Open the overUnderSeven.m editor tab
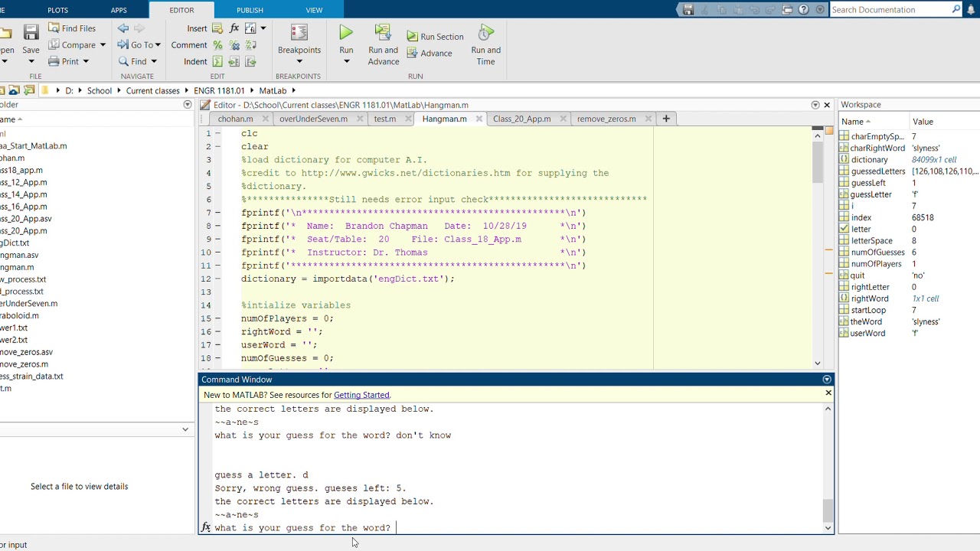Image resolution: width=980 pixels, height=551 pixels. click(x=313, y=119)
